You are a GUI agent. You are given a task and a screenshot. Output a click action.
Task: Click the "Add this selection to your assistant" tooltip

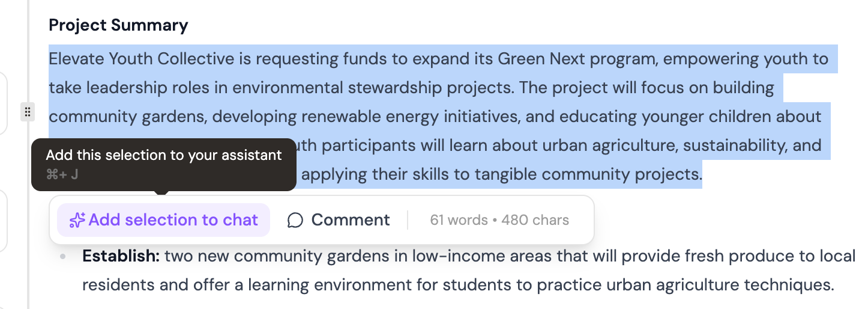click(x=163, y=156)
